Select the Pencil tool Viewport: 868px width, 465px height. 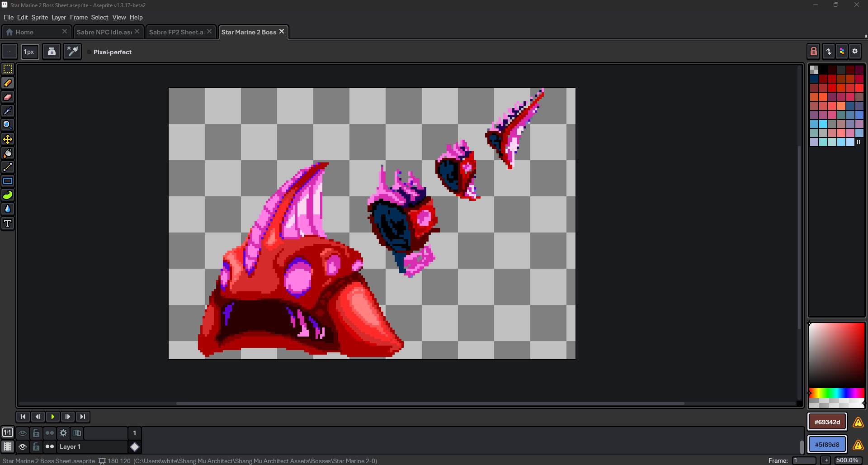[8, 83]
